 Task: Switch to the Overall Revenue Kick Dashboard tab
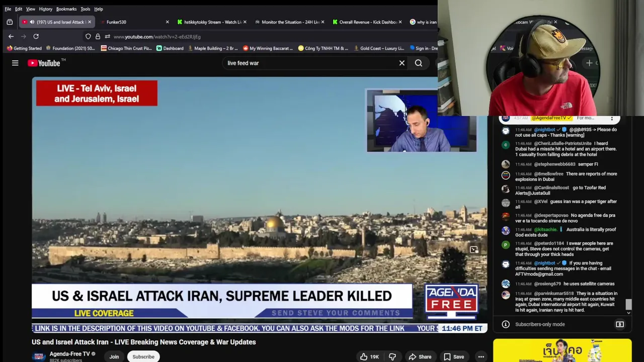point(366,22)
